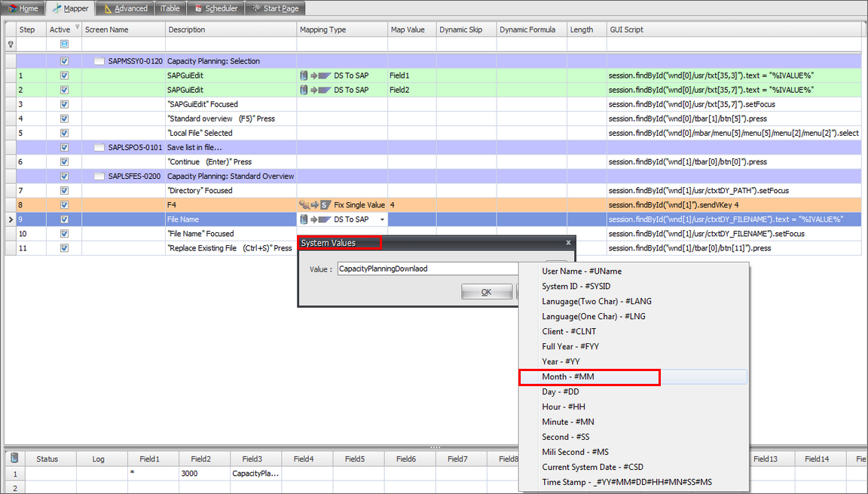868x494 pixels.
Task: Click the Active column header pin icon
Action: click(77, 26)
